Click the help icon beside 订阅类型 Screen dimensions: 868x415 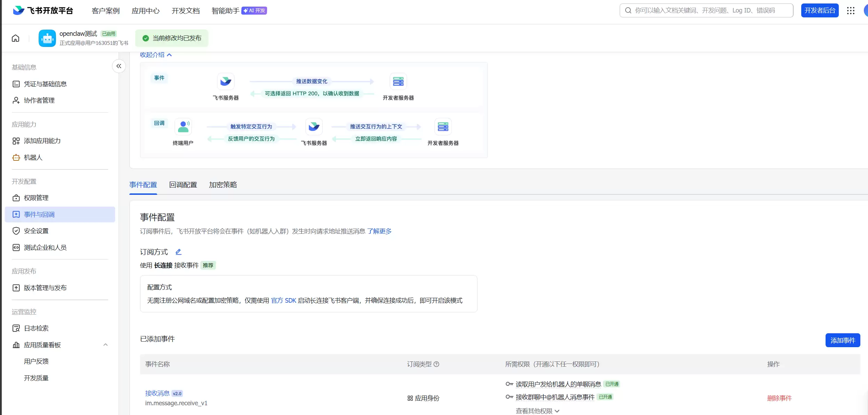pyautogui.click(x=436, y=364)
